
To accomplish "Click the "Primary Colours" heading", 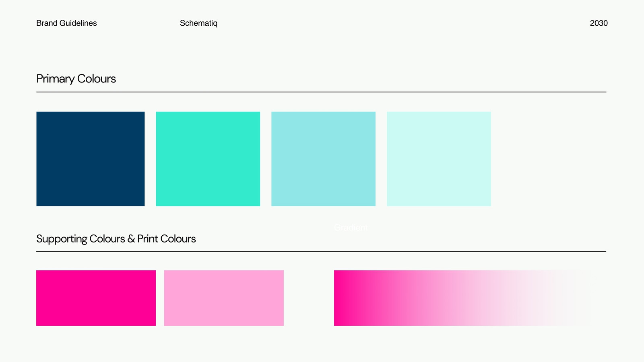I will pos(76,79).
